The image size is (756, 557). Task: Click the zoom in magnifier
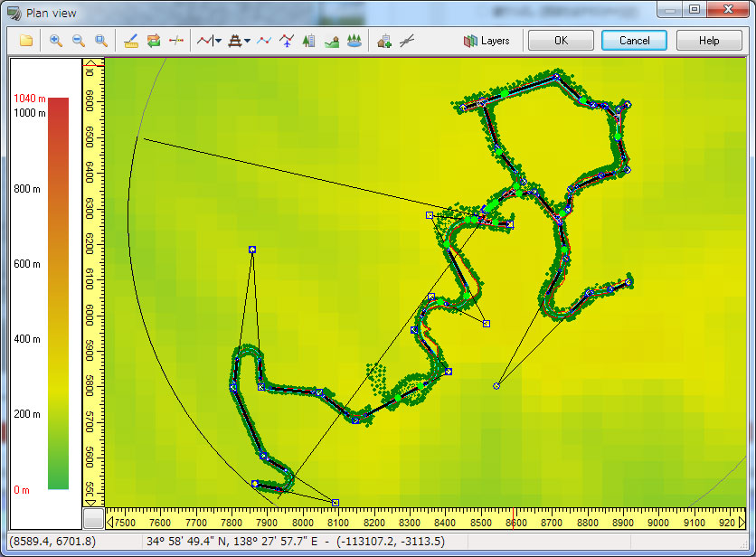pyautogui.click(x=56, y=41)
